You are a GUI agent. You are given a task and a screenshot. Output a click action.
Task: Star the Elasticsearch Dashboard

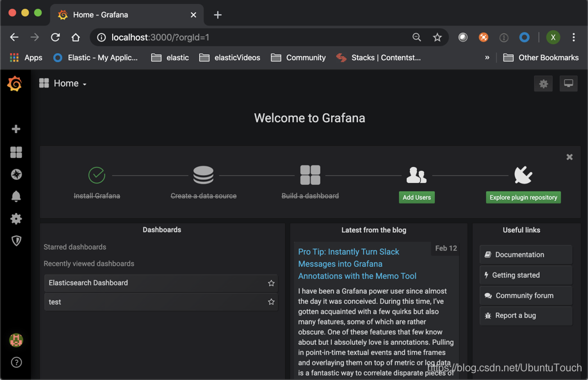[271, 283]
